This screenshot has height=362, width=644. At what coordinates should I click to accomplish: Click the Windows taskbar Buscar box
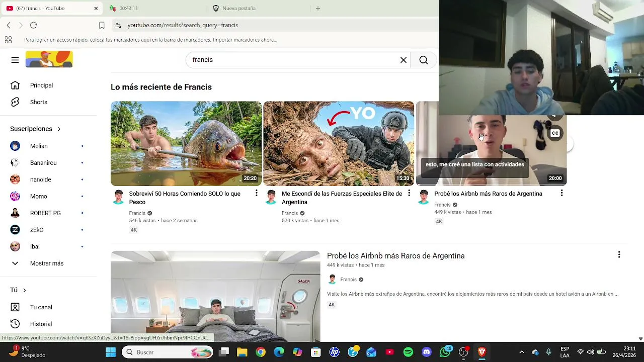[x=168, y=352]
